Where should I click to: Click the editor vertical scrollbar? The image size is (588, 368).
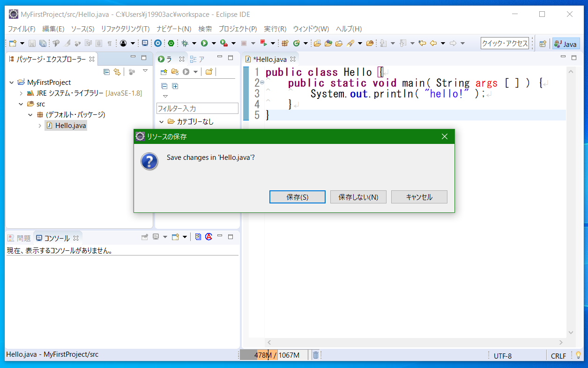[571, 202]
